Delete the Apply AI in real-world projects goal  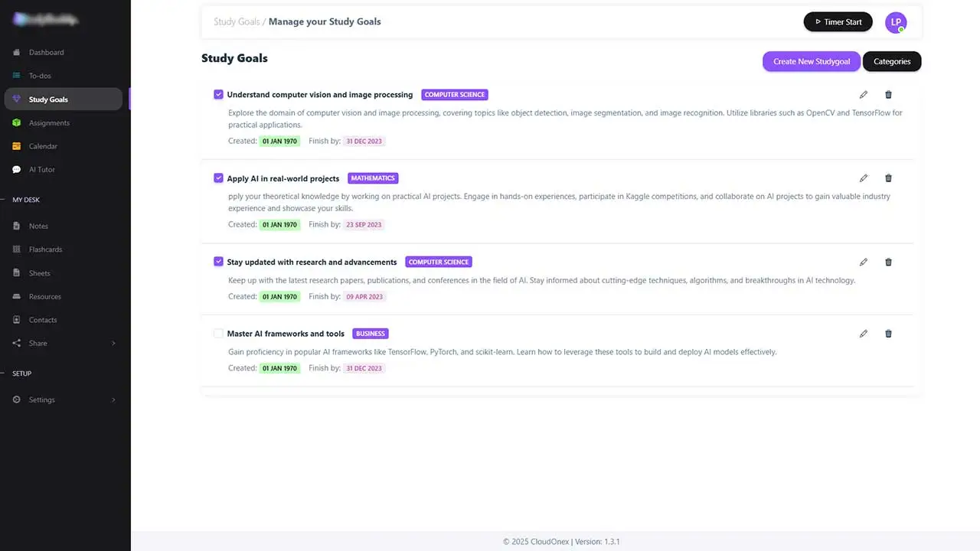(888, 178)
